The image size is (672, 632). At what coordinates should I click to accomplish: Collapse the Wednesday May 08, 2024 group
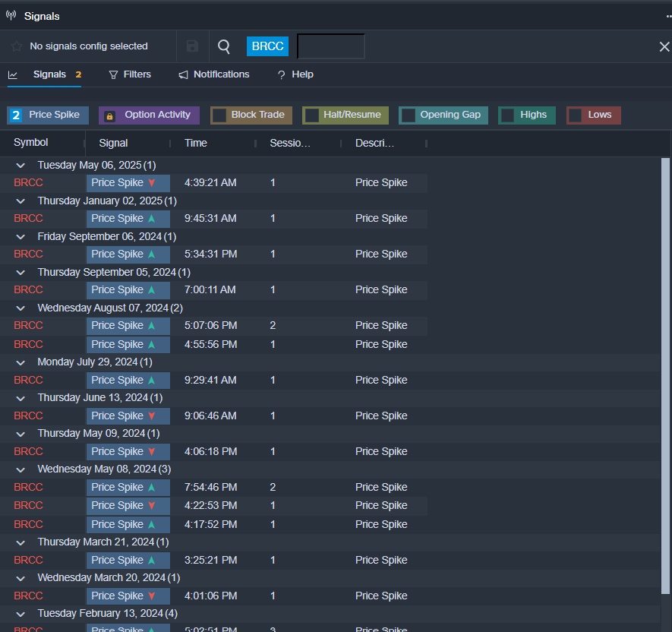[x=21, y=469]
